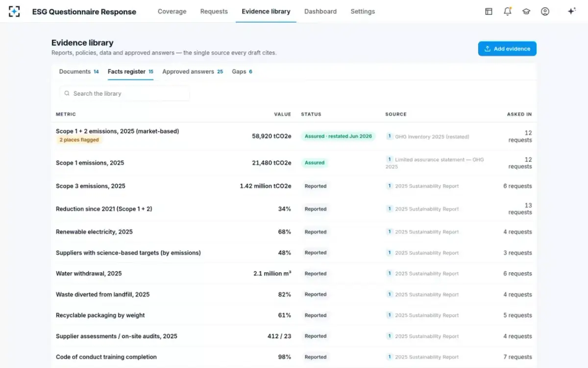
Task: Select the Scope 1 emissions, 2025 metric
Action: pyautogui.click(x=90, y=163)
